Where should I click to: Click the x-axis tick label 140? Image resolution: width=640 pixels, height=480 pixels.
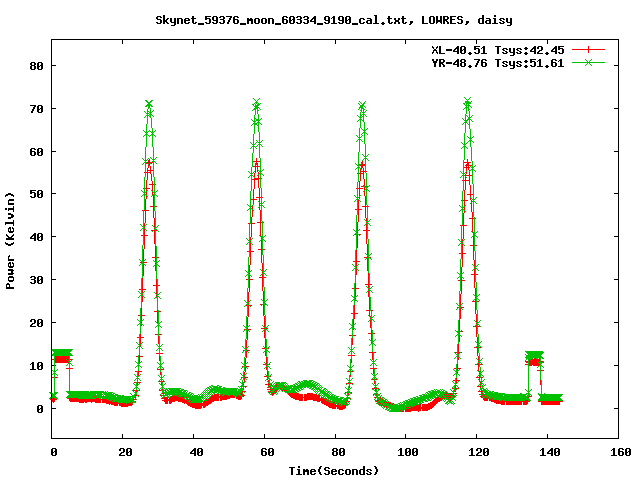[550, 452]
